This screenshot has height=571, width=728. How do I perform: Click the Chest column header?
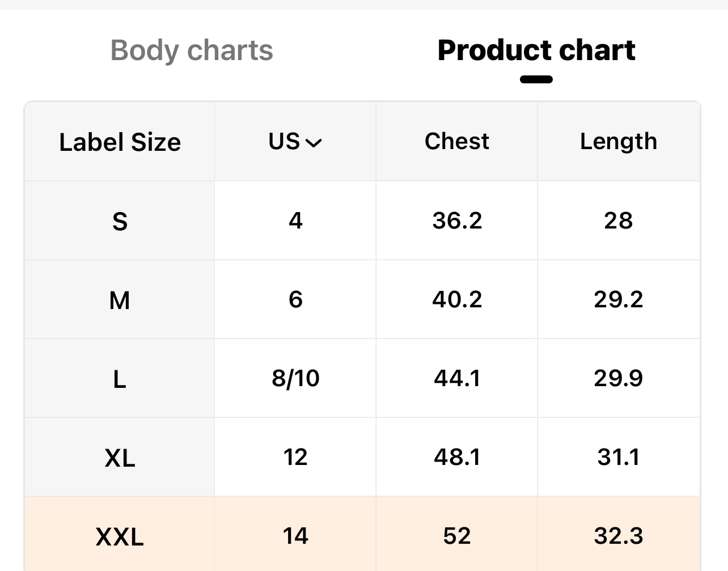[x=456, y=142]
